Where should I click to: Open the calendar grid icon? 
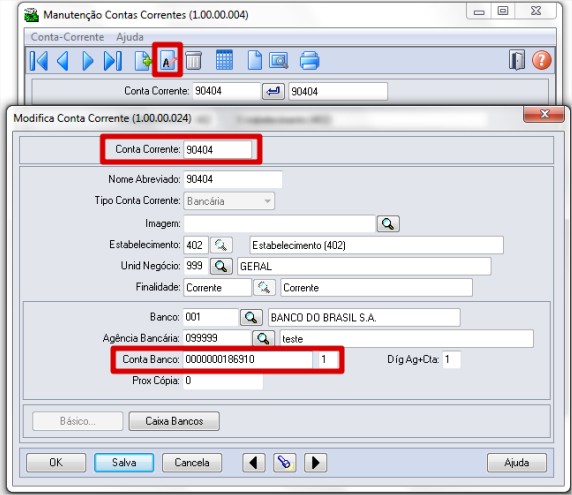[x=224, y=60]
